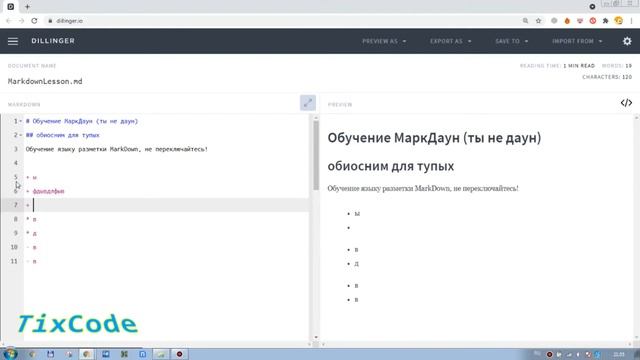Click the pink extension icon in the toolbar

580,21
